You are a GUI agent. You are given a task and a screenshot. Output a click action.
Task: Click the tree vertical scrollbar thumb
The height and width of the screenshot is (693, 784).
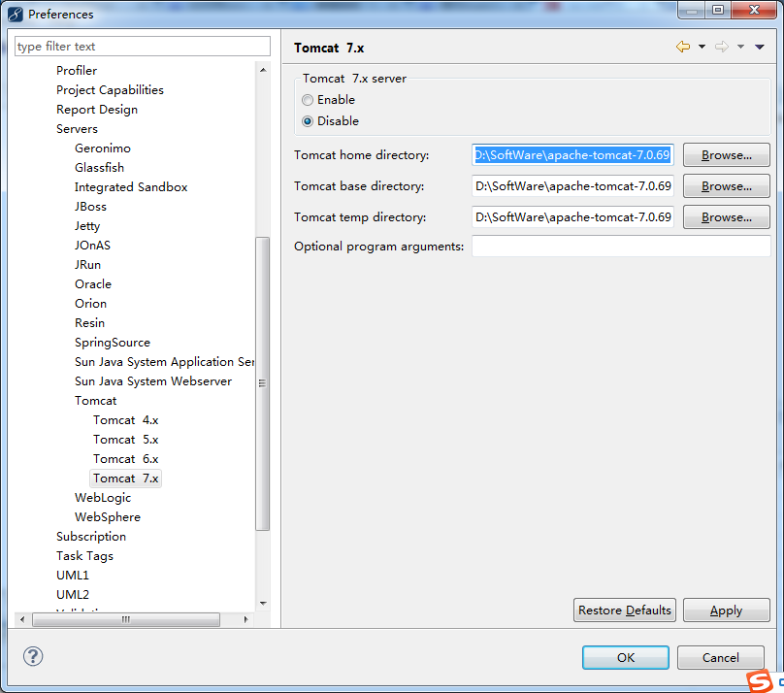coord(263,383)
